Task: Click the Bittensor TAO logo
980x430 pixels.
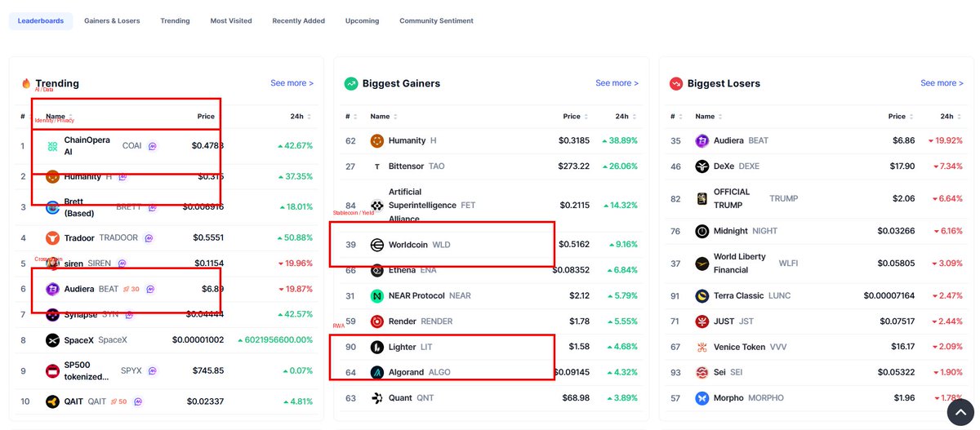Action: point(377,166)
